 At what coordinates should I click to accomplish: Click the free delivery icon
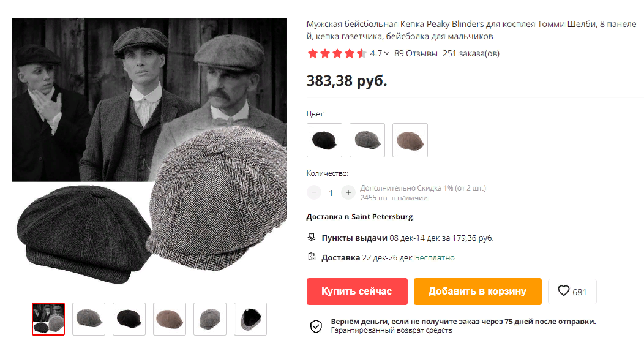tap(312, 257)
